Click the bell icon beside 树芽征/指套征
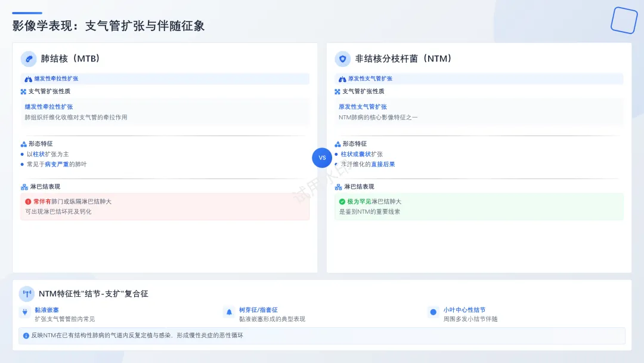Image resolution: width=644 pixels, height=363 pixels. coord(229,312)
